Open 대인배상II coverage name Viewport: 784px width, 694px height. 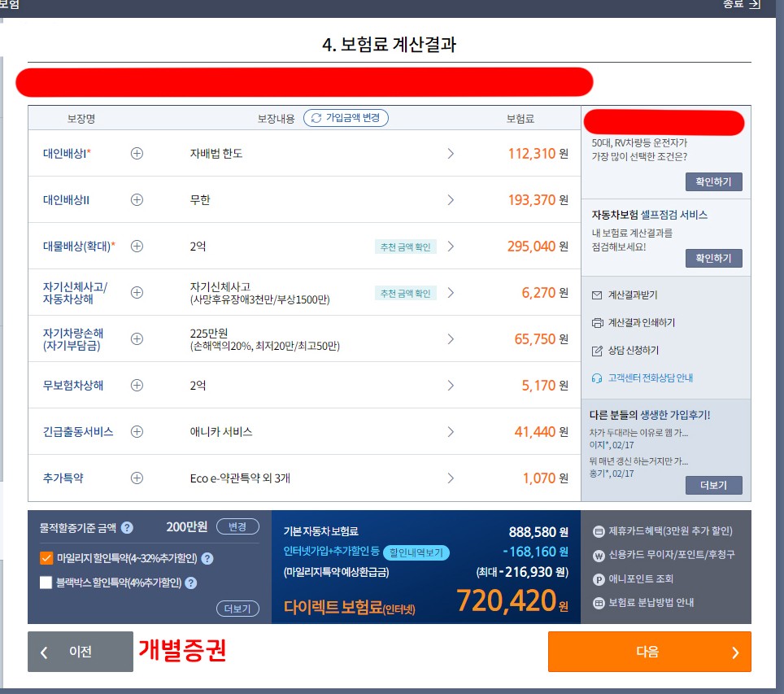click(x=66, y=199)
